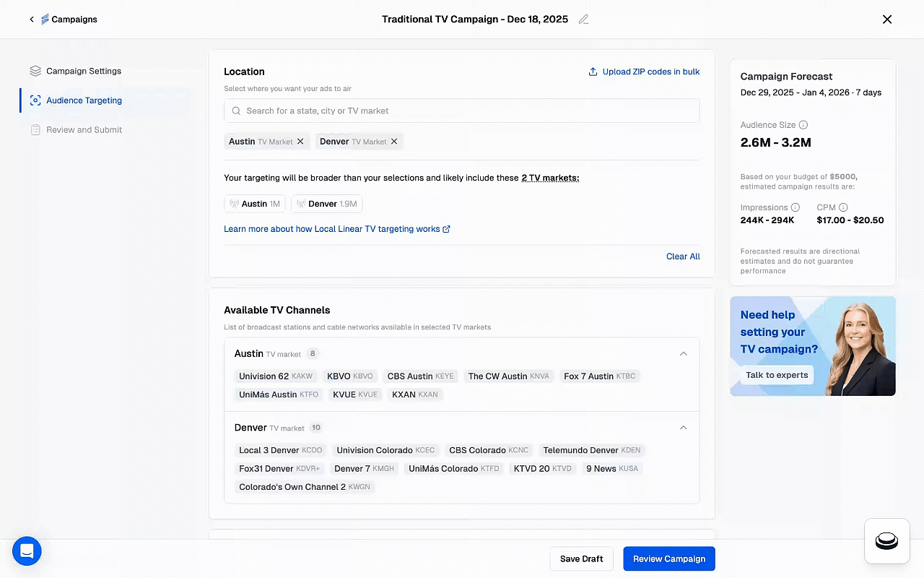
Task: Click the KTVD 20 channel chip
Action: coord(543,468)
